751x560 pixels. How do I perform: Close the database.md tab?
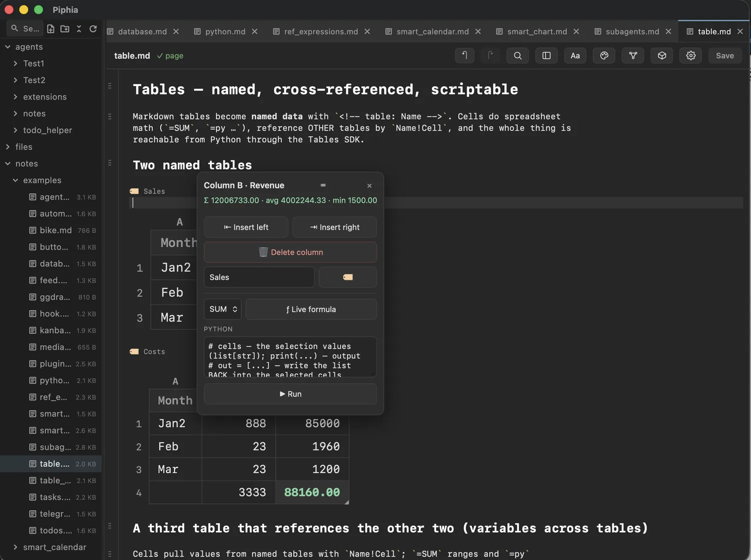[x=176, y=32]
